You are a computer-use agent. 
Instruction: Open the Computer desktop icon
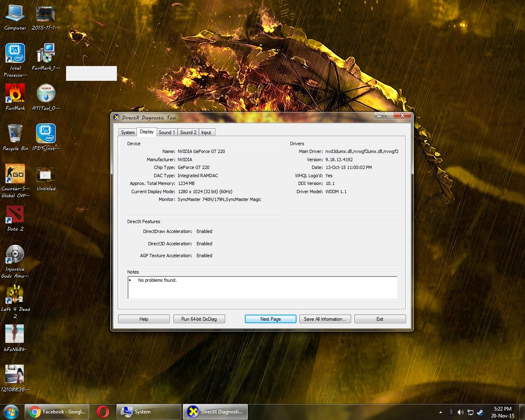(x=15, y=17)
